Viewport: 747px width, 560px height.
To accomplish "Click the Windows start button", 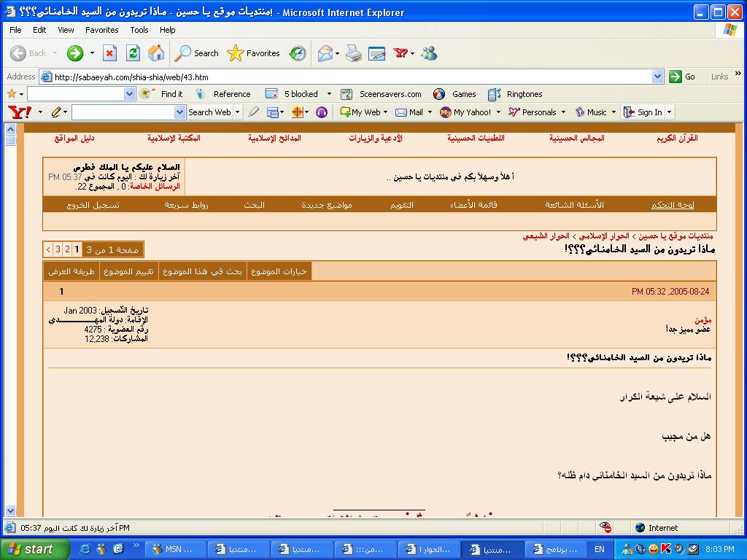I will [x=35, y=549].
